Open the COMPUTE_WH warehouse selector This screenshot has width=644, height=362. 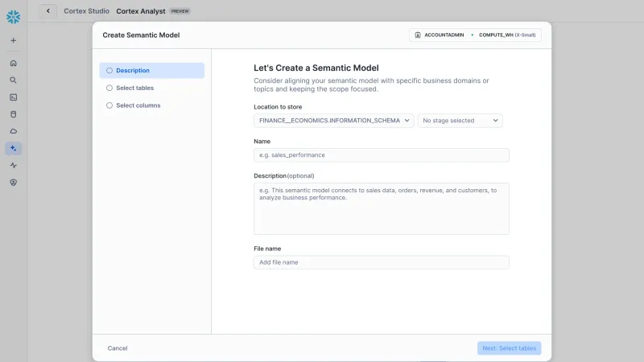point(507,35)
